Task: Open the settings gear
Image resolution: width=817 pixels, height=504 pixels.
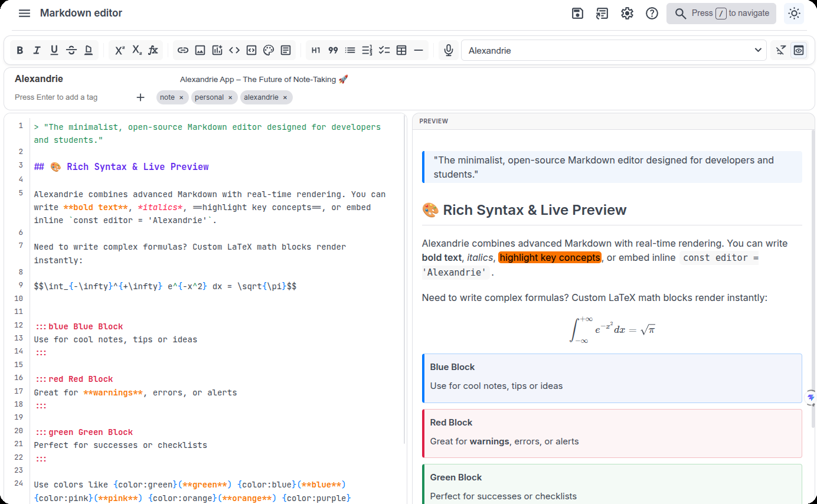Action: 627,13
